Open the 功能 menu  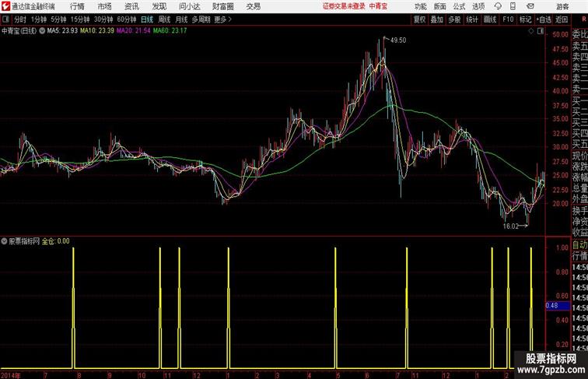pos(420,6)
